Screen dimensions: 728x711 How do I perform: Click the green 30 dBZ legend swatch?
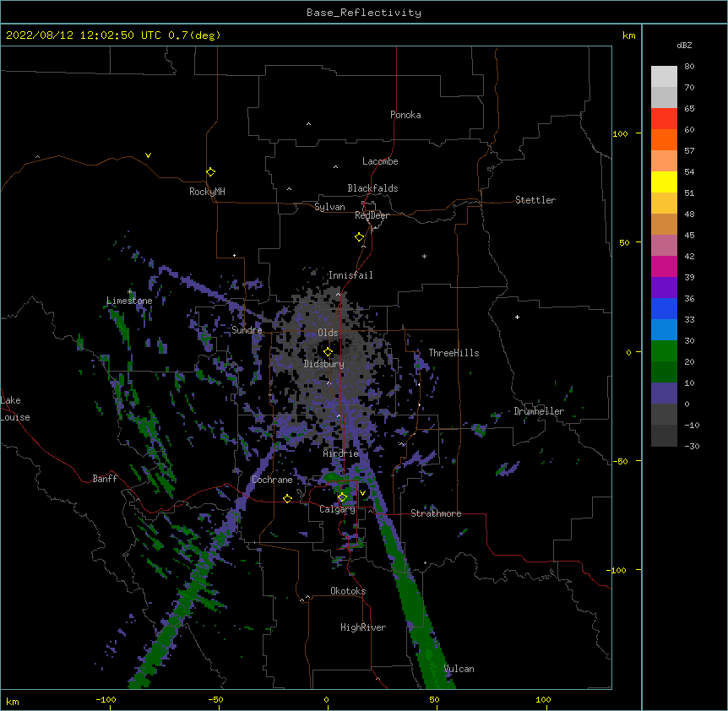(664, 351)
